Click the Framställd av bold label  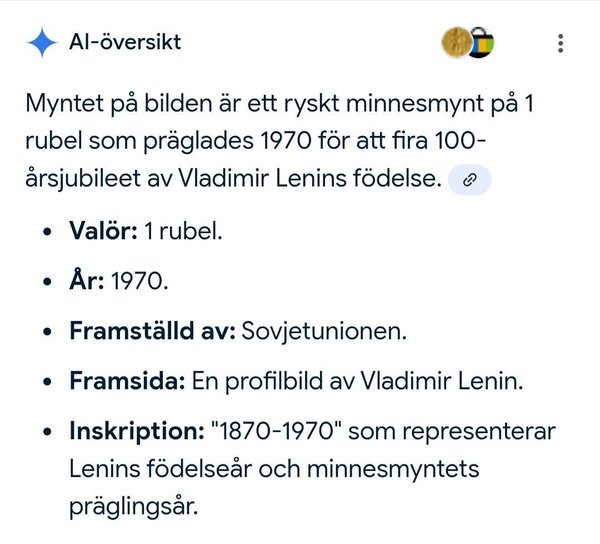[x=151, y=331]
